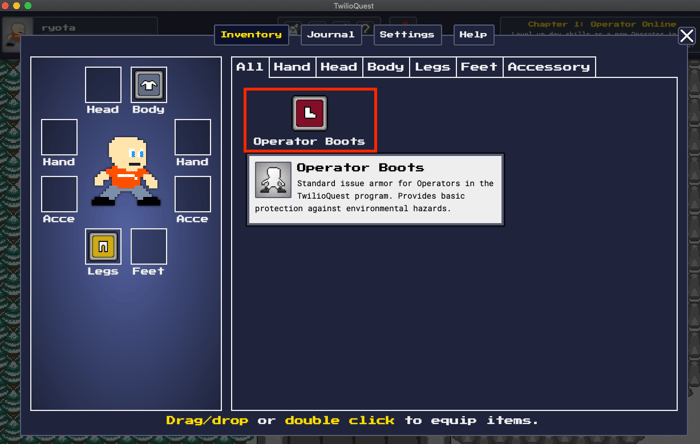Filter items by Accessory tab
Image resolution: width=700 pixels, height=444 pixels.
pyautogui.click(x=549, y=67)
